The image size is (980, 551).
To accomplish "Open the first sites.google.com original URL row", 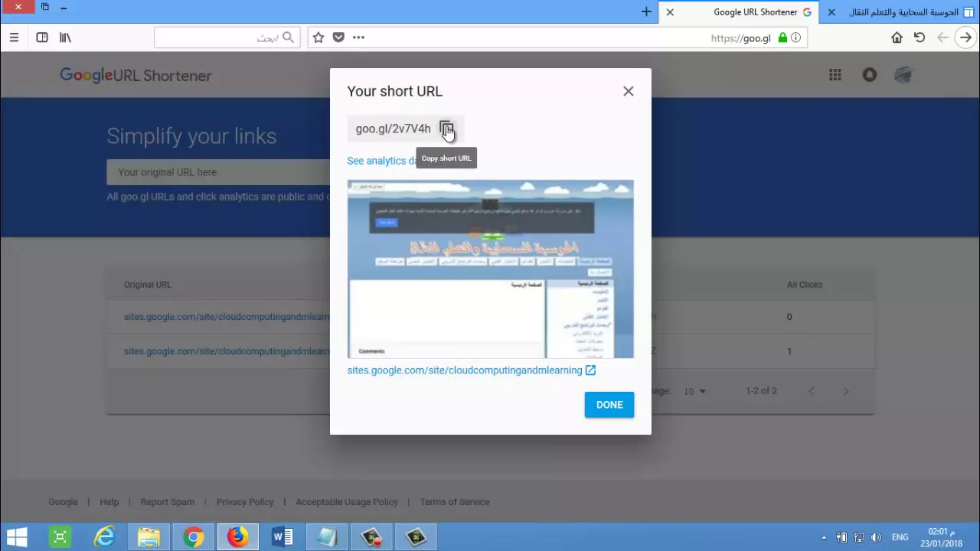I will (227, 317).
